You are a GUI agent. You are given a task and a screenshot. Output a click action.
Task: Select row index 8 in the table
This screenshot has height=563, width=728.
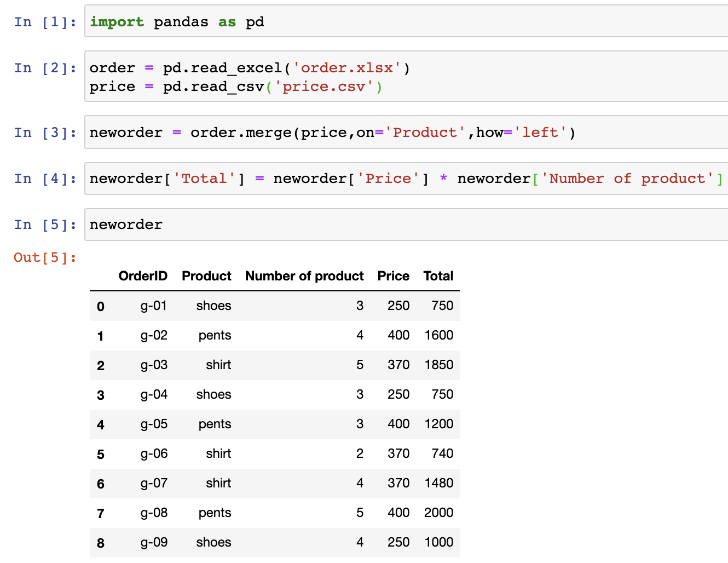click(x=101, y=543)
